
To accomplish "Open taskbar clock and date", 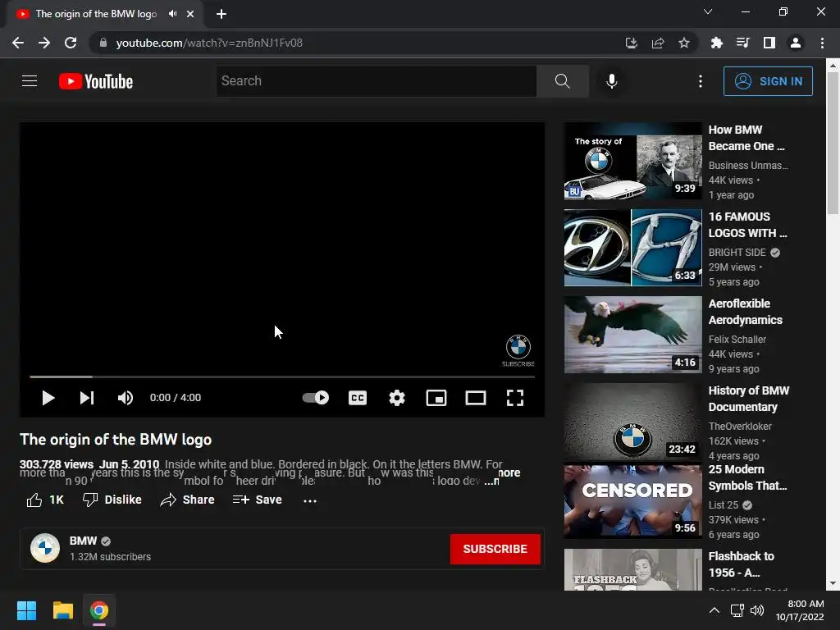I will click(x=800, y=610).
